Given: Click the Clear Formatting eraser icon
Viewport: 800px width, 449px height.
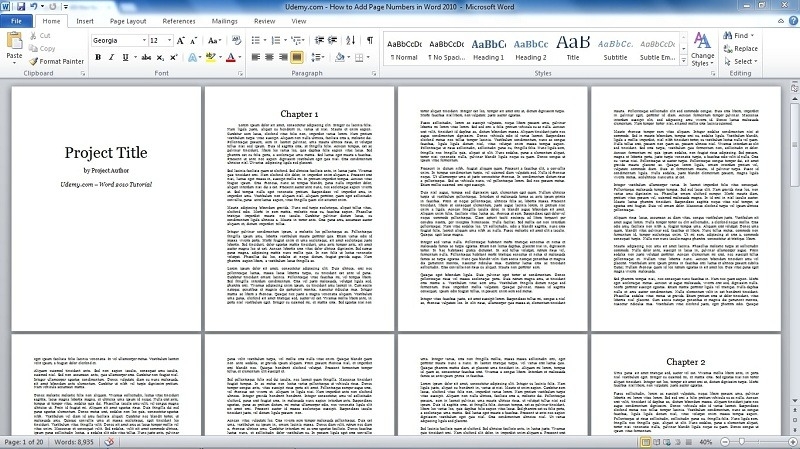Looking at the screenshot, I should 236,40.
